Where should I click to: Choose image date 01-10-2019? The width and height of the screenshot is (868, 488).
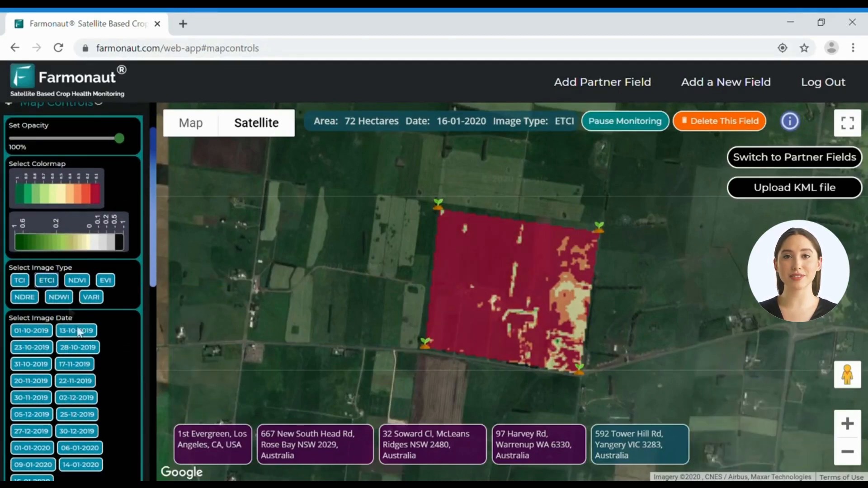31,331
